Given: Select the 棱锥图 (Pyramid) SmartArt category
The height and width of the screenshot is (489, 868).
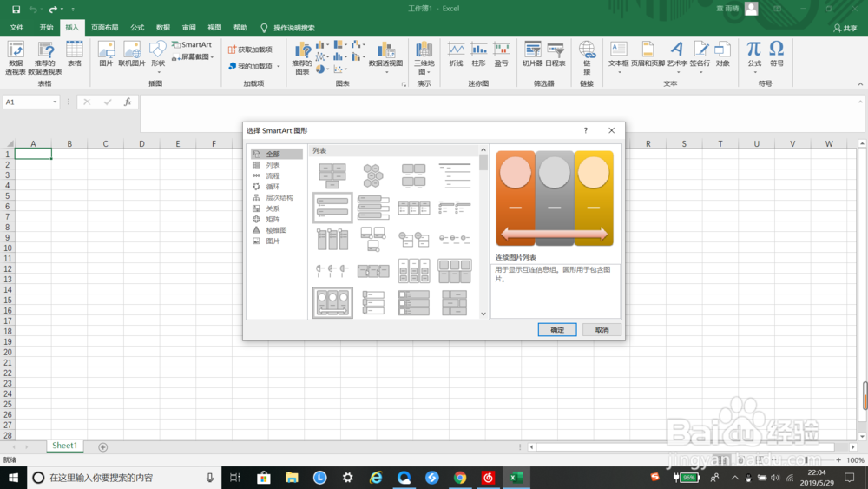Looking at the screenshot, I should point(276,230).
